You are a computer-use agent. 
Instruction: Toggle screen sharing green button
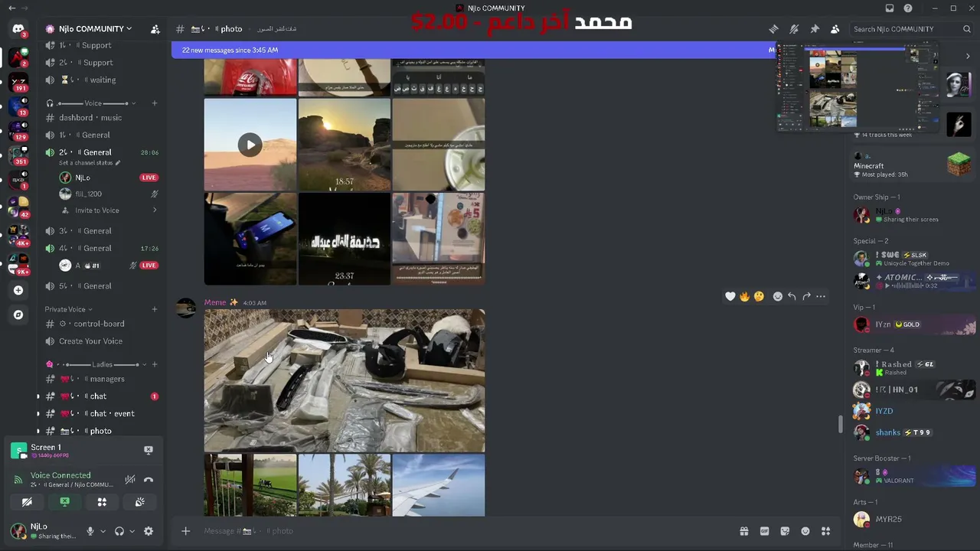pos(64,502)
